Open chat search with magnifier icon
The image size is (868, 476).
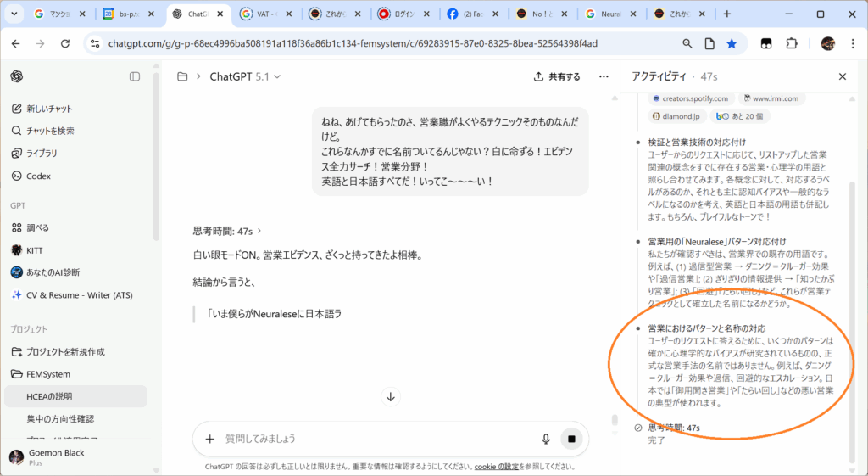(17, 131)
